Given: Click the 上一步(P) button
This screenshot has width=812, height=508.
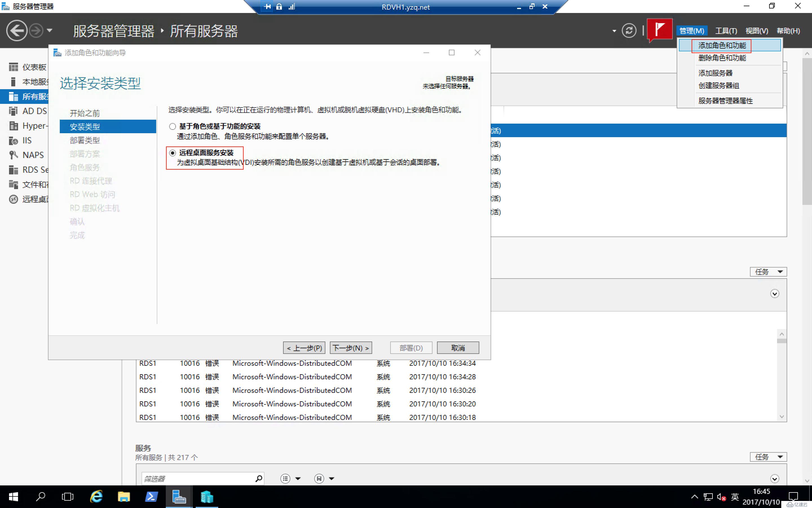Looking at the screenshot, I should 304,348.
